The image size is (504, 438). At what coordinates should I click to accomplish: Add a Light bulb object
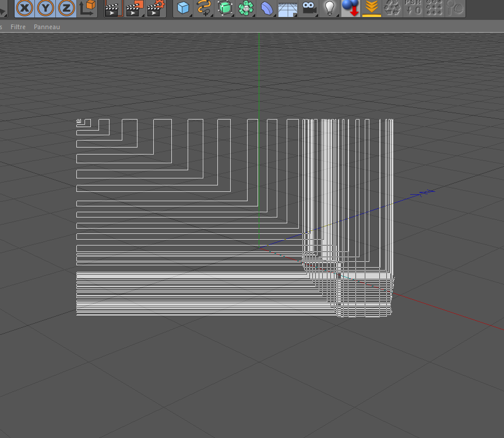[329, 8]
